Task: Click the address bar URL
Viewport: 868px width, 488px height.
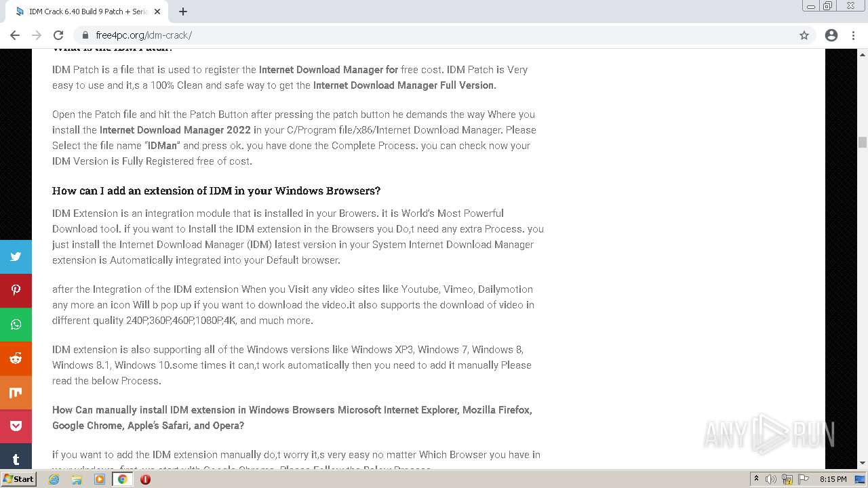Action: [144, 35]
